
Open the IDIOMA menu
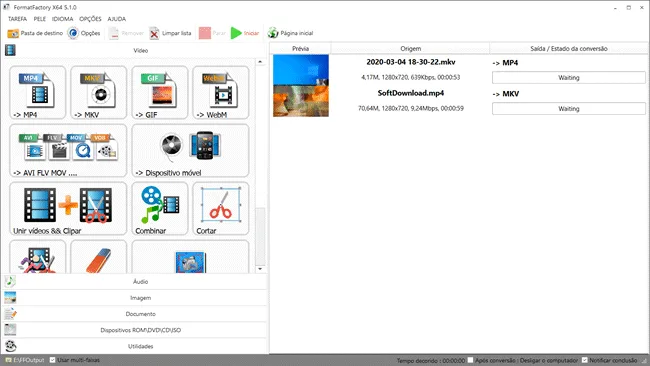pyautogui.click(x=63, y=19)
